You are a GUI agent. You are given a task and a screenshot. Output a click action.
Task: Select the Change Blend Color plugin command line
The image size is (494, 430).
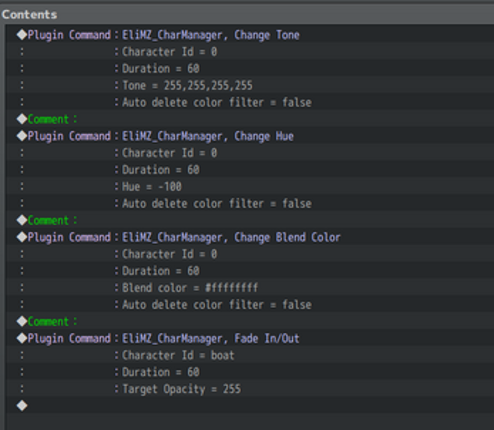(x=250, y=237)
